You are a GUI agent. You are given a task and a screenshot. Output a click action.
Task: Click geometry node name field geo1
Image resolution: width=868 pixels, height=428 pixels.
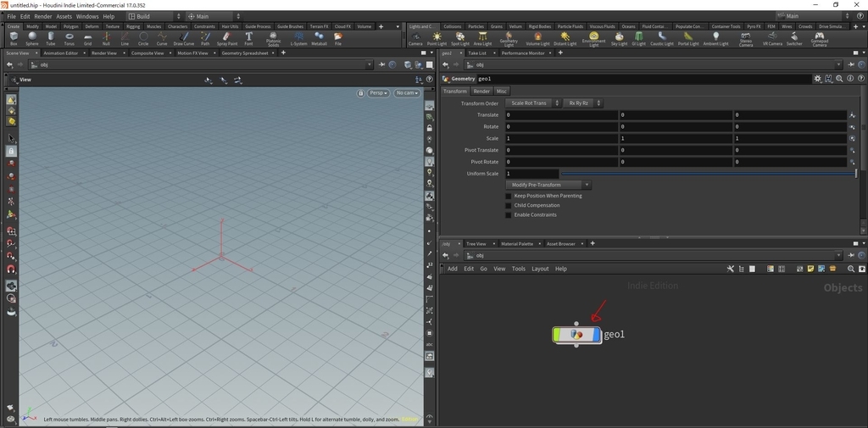pos(643,79)
